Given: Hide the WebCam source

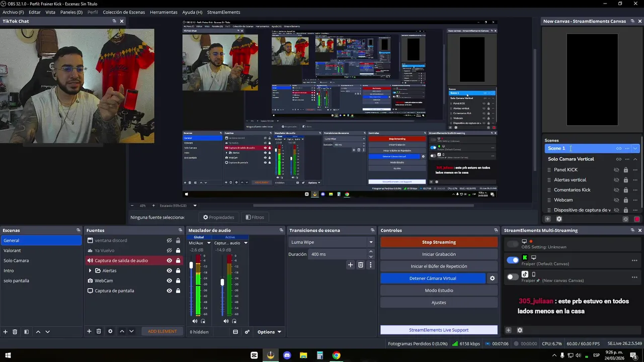Looking at the screenshot, I should 170,281.
